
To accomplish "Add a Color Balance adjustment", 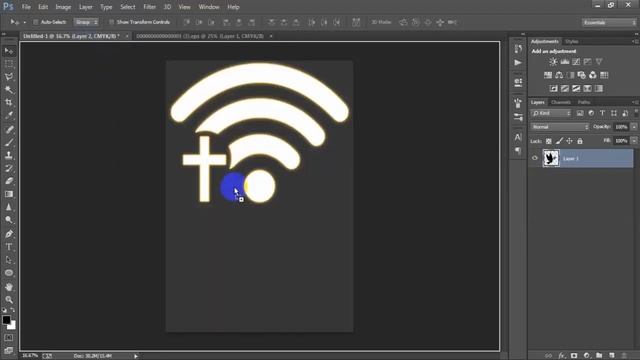I will click(559, 75).
